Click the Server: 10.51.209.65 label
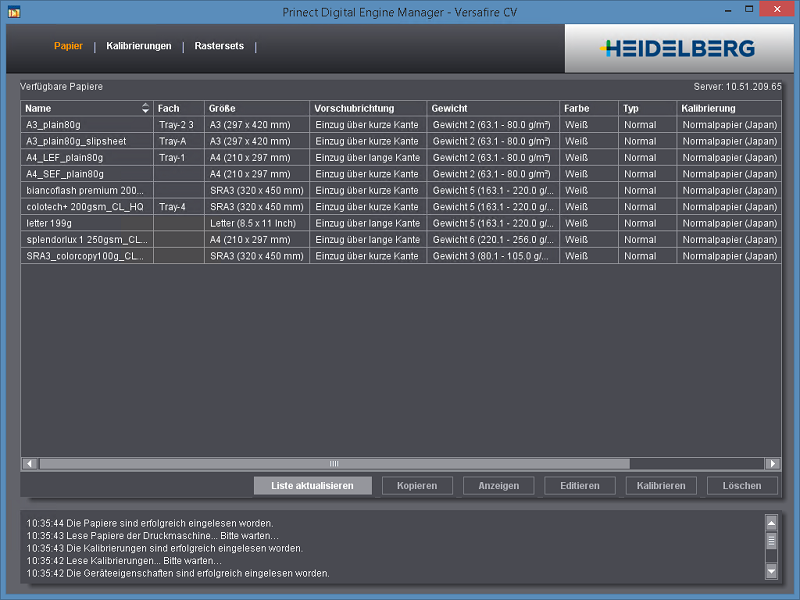The image size is (800, 600). pos(737,87)
